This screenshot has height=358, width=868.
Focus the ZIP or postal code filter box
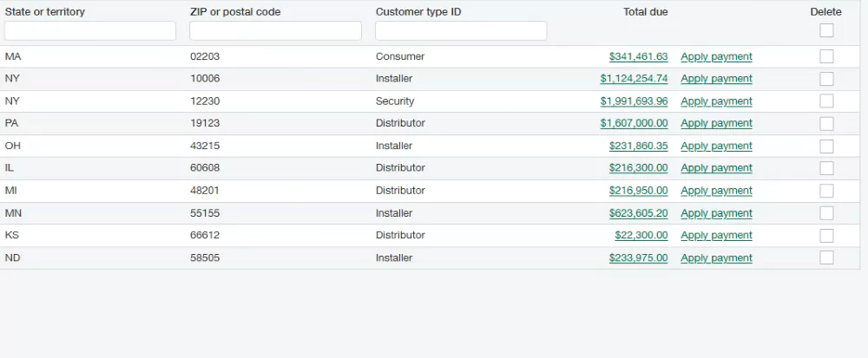click(275, 31)
